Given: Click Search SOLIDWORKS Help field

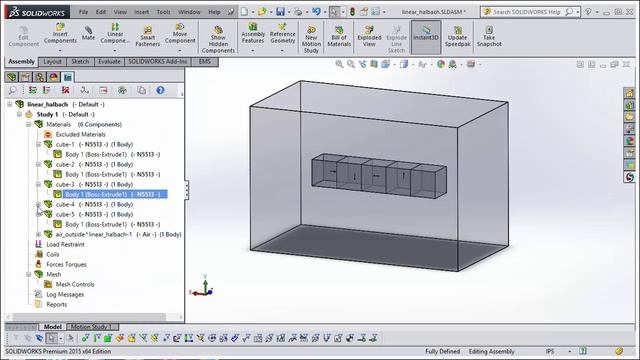Looking at the screenshot, I should click(526, 12).
